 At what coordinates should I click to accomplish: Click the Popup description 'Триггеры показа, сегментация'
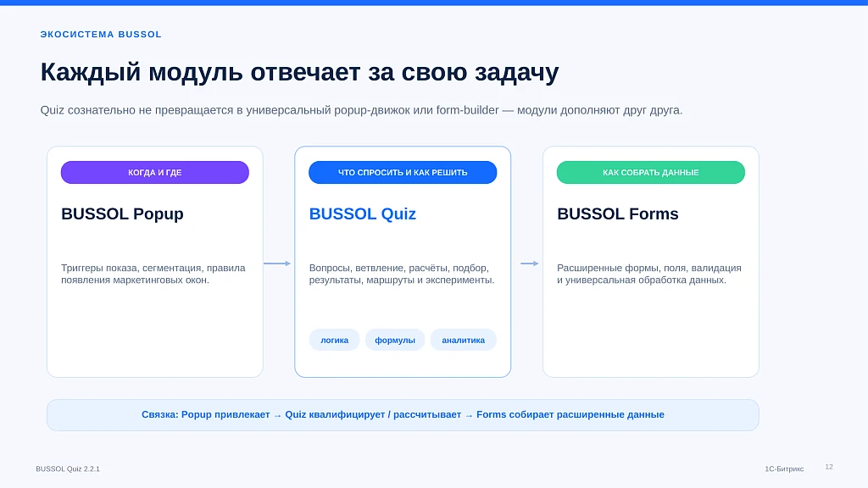153,274
